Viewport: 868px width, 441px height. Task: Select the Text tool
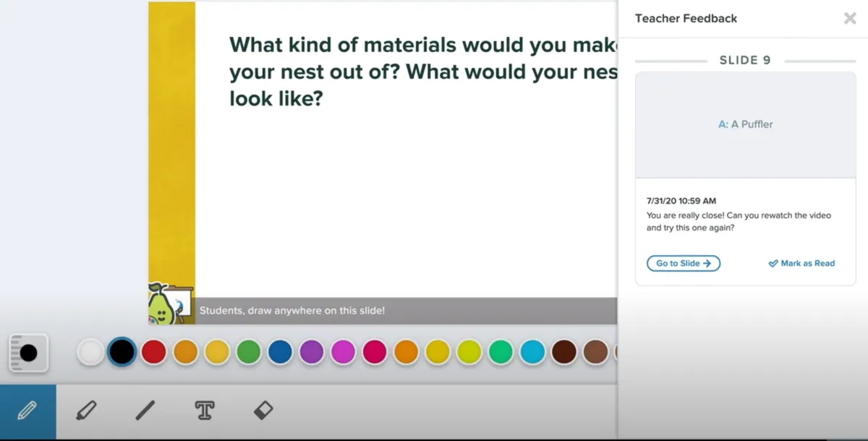click(205, 411)
